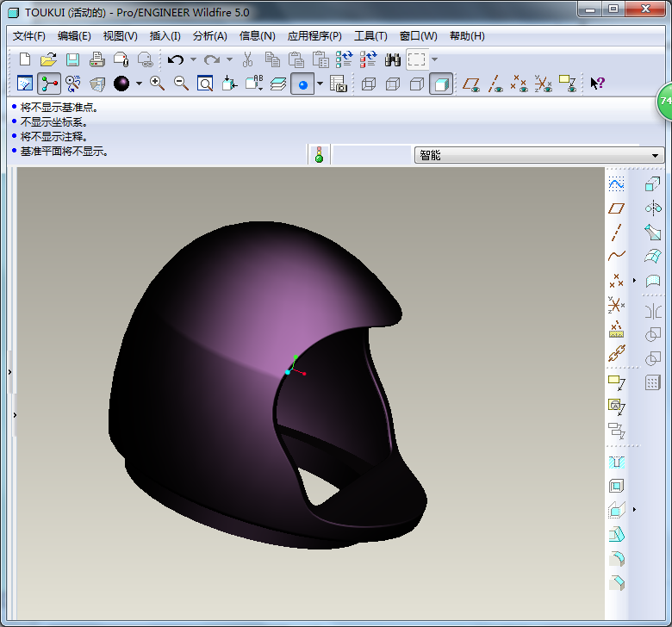Expand the rib tool flyout arrow
The height and width of the screenshot is (627, 672).
point(635,510)
